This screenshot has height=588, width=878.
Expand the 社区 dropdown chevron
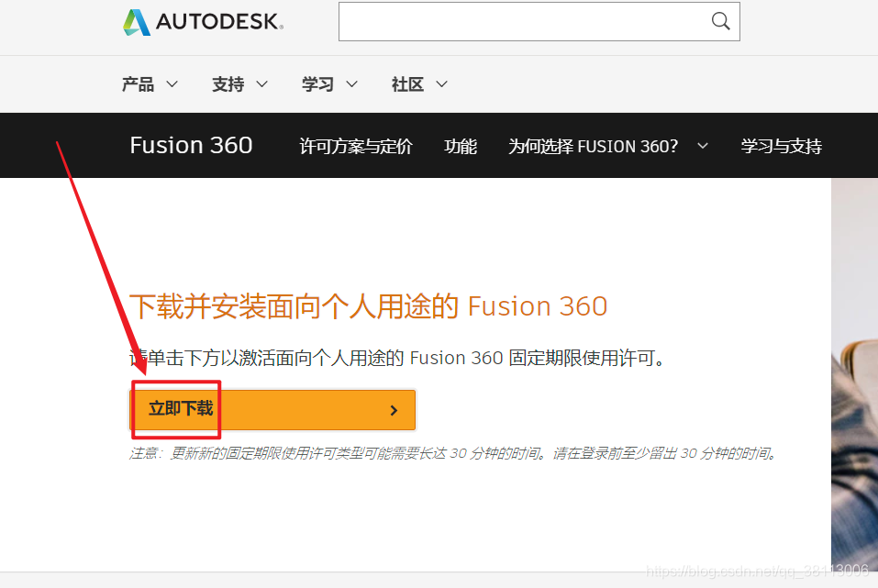point(442,84)
